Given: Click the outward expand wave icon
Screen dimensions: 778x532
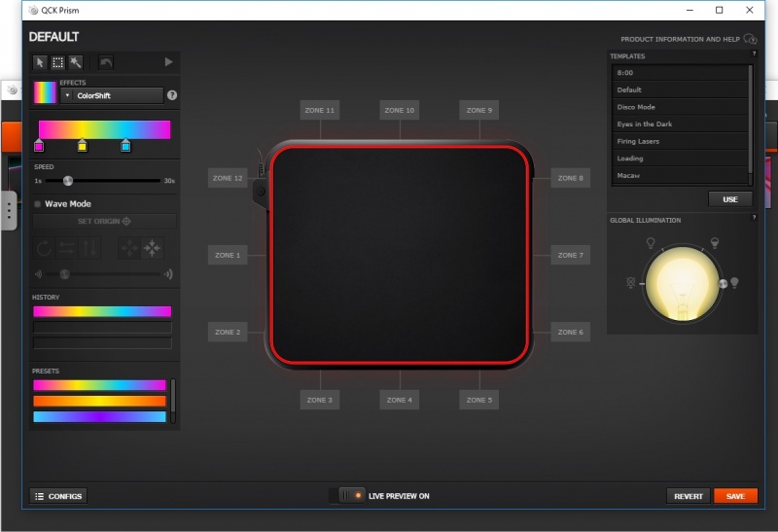Looking at the screenshot, I should coord(129,248).
